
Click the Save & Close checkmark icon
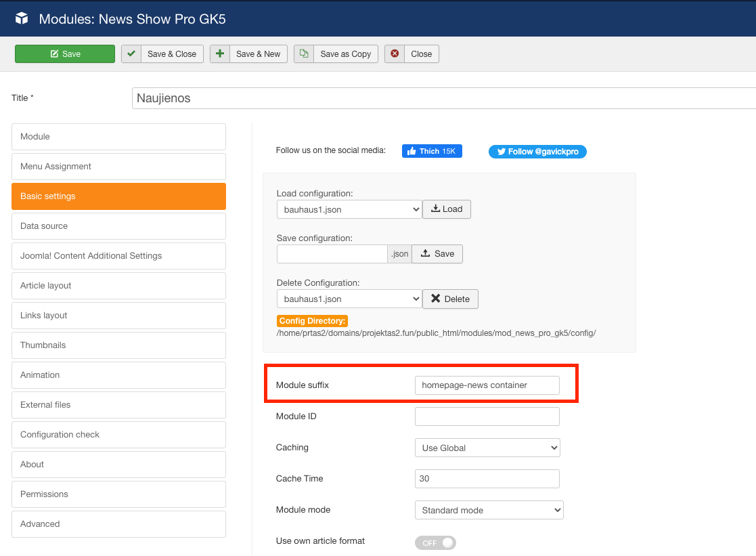(x=131, y=54)
